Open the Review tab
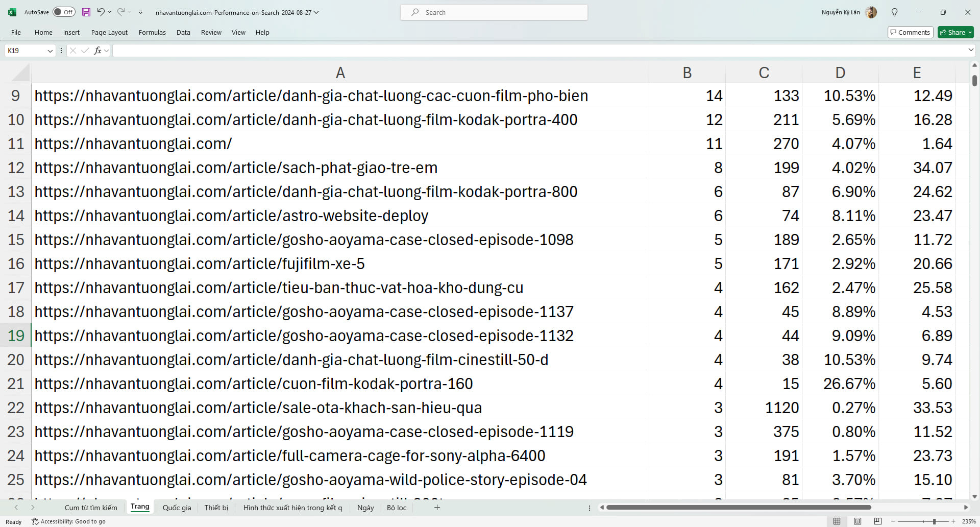Viewport: 980px width, 527px height. [x=211, y=32]
